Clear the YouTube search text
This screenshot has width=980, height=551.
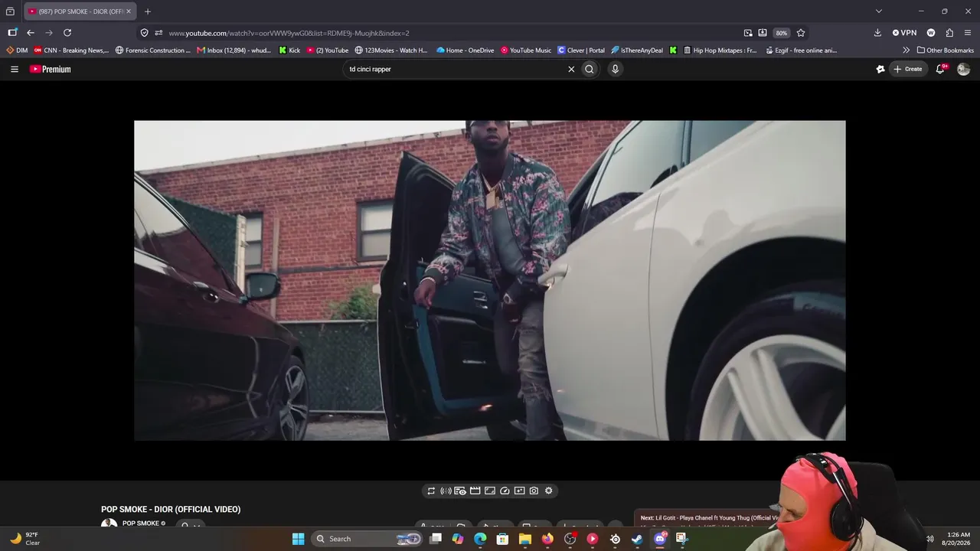(571, 69)
